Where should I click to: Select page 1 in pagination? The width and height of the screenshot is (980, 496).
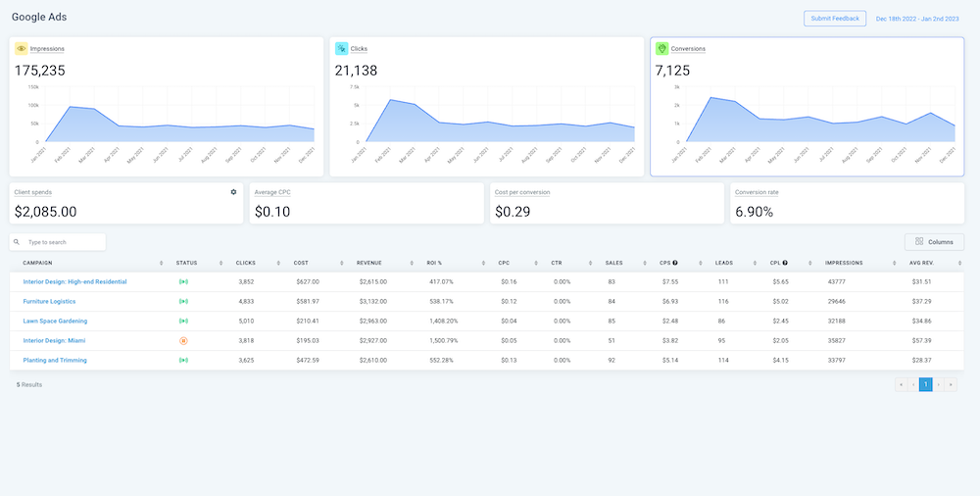click(x=926, y=384)
